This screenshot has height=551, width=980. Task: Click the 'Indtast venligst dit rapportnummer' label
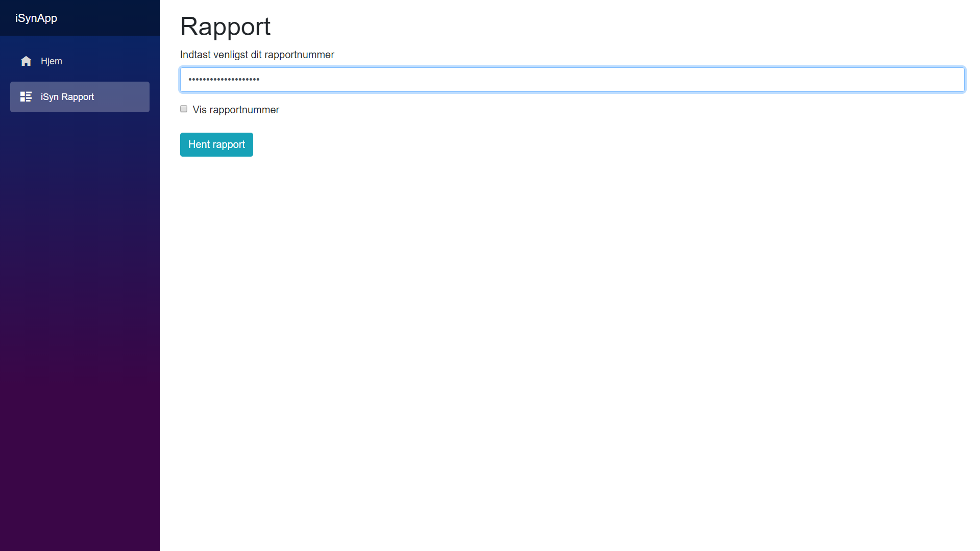[x=257, y=55]
